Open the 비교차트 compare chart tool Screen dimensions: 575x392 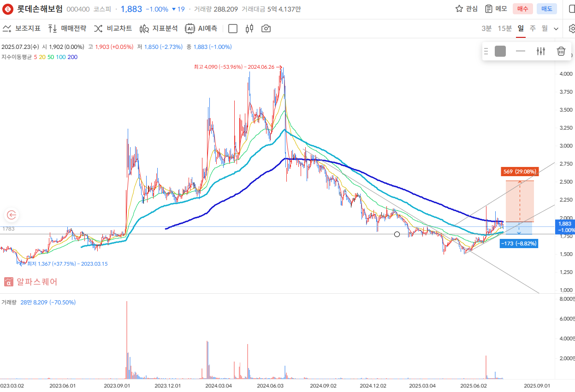pos(113,29)
